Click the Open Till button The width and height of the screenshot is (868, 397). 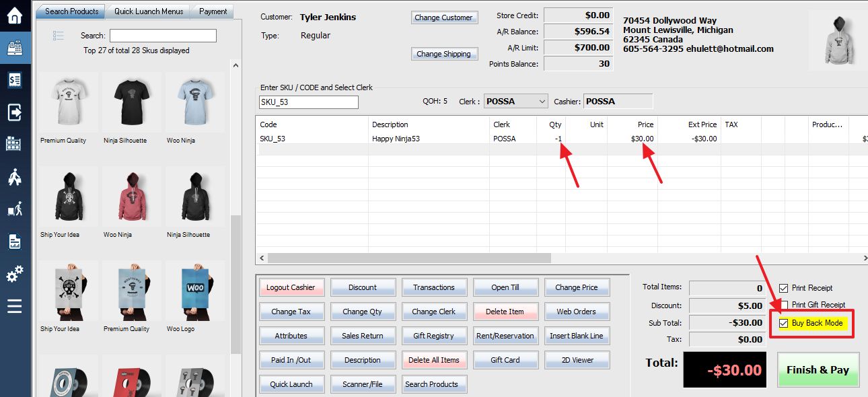[x=505, y=287]
